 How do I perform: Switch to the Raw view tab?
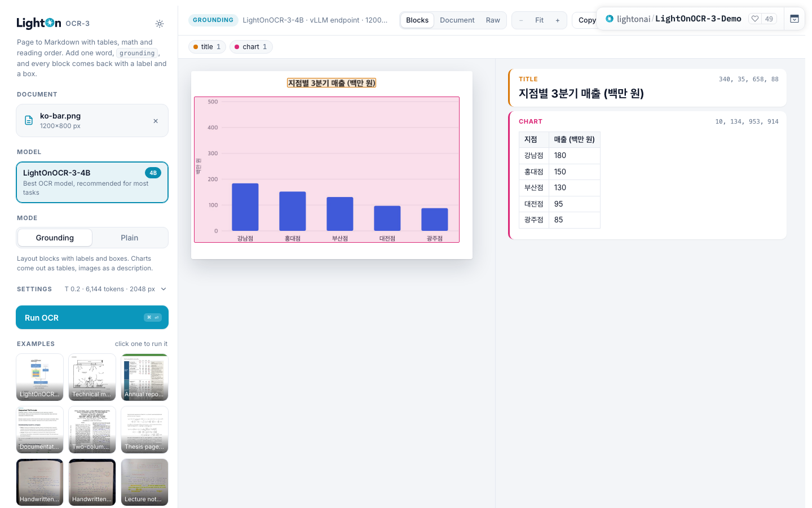click(493, 20)
